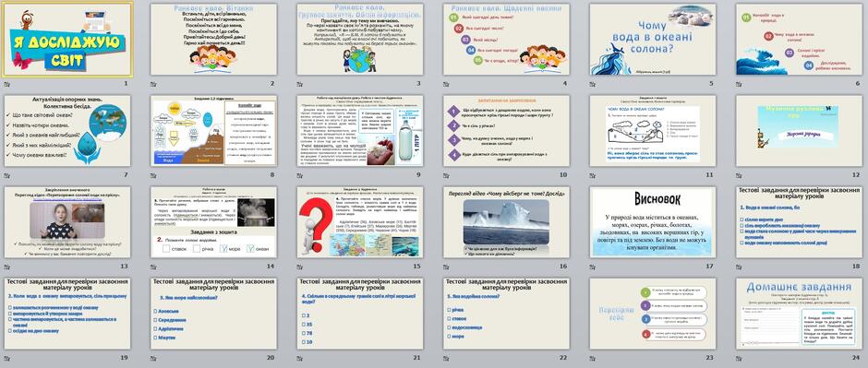
Task: Click slide number '24' label
Action: [856, 357]
